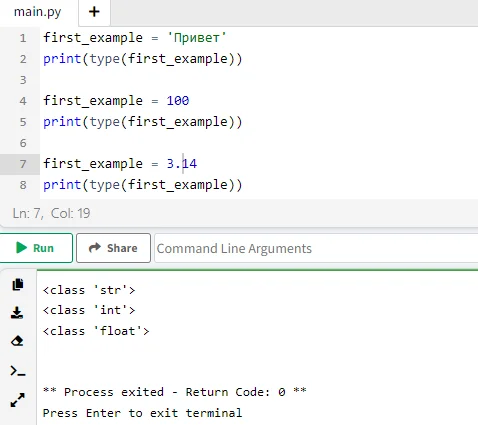This screenshot has height=425, width=478.
Task: Copy terminal output with the copy icon
Action: click(18, 284)
